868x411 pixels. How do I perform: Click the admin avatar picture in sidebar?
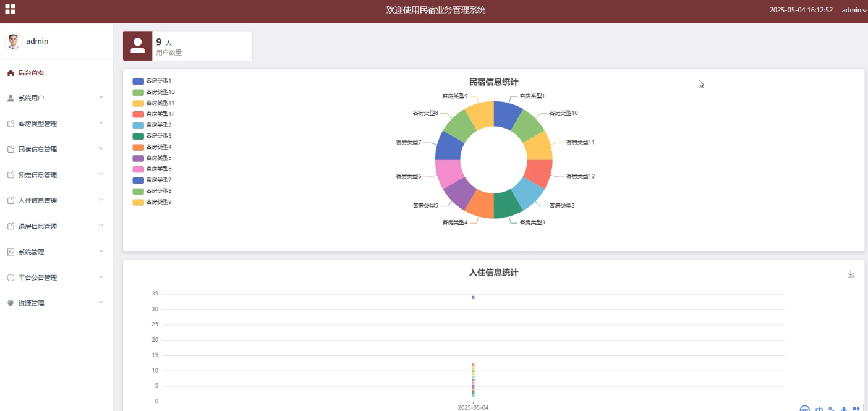[x=13, y=41]
